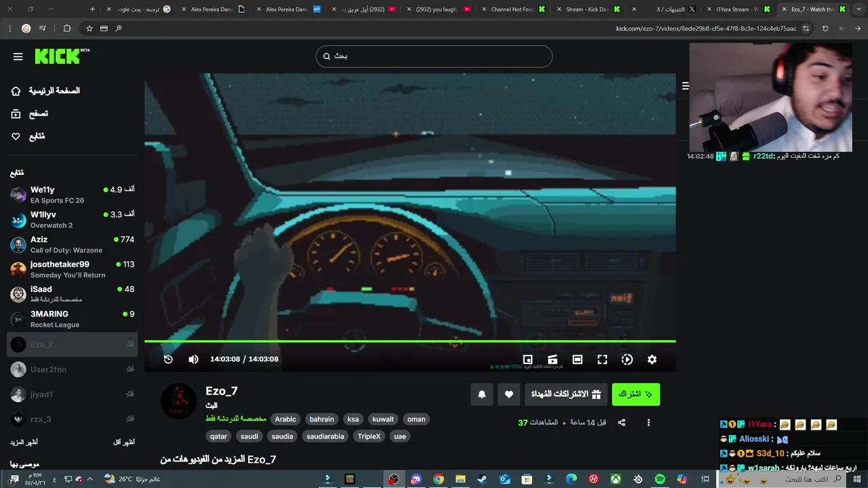Select the uae tag
868x488 pixels.
[400, 436]
